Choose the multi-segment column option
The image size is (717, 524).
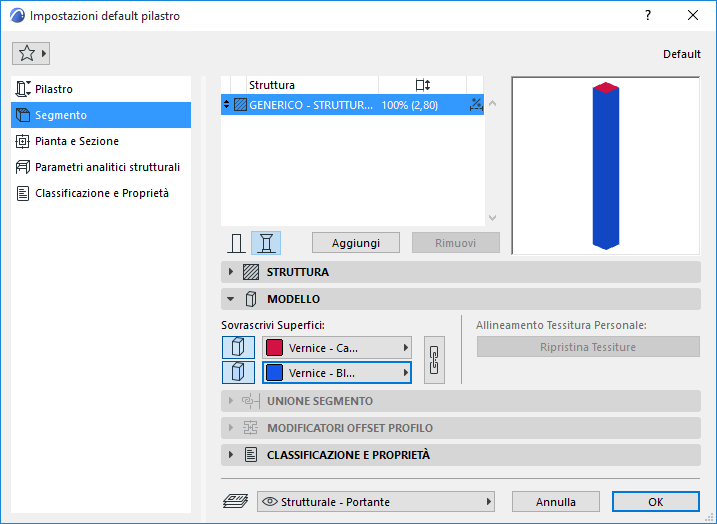click(266, 243)
